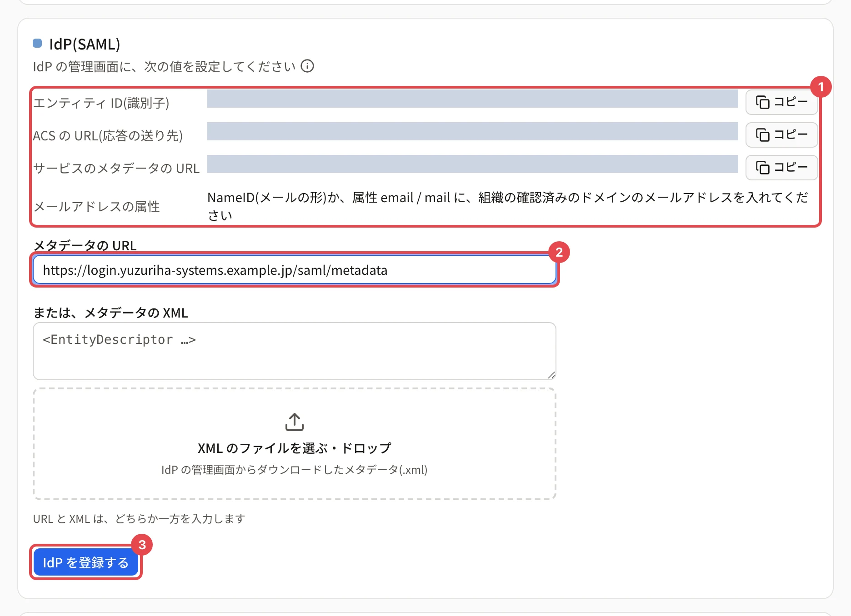Viewport: 851px width, 616px height.
Task: Click the 'IdP(SAML)' section heading
Action: 85,44
